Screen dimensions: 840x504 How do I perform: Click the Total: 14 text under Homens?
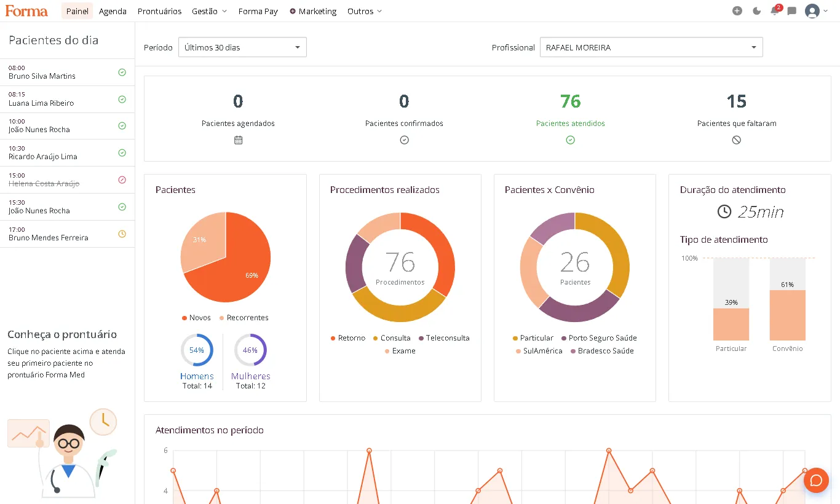pos(197,386)
